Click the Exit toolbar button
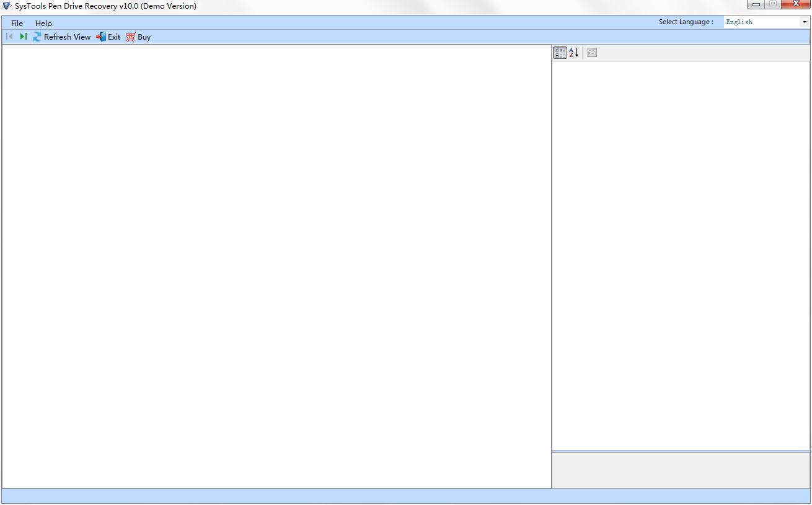812x505 pixels. click(x=108, y=37)
